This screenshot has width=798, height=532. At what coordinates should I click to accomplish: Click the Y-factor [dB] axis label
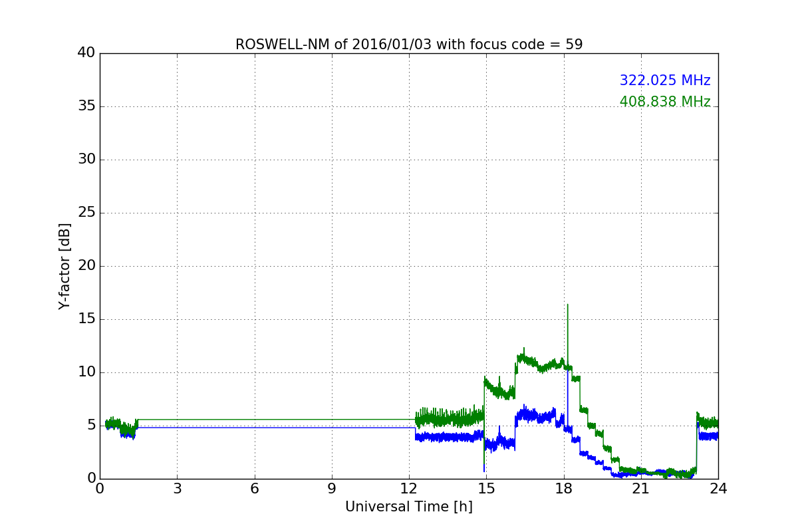coord(64,266)
